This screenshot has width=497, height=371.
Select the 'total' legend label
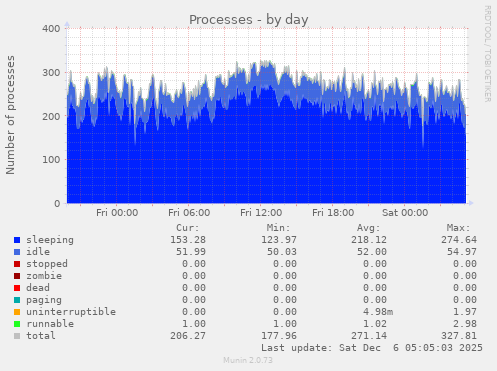click(41, 336)
